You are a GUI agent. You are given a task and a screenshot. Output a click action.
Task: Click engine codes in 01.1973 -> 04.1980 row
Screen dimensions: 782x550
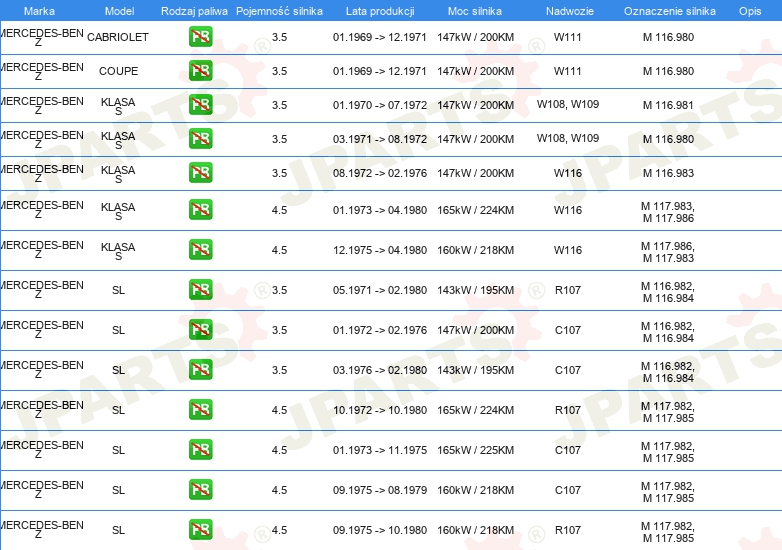668,212
